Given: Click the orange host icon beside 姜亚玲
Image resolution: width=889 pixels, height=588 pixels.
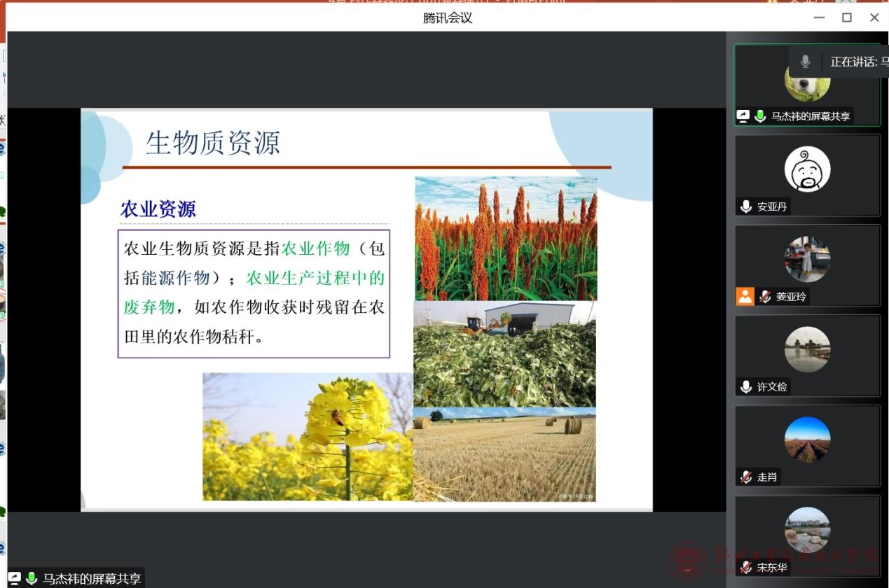Looking at the screenshot, I should click(x=745, y=297).
